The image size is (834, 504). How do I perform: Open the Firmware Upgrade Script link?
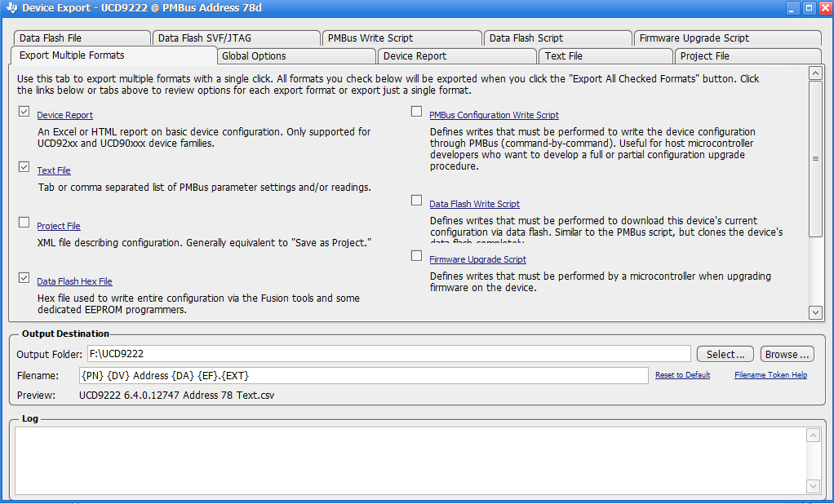[477, 259]
